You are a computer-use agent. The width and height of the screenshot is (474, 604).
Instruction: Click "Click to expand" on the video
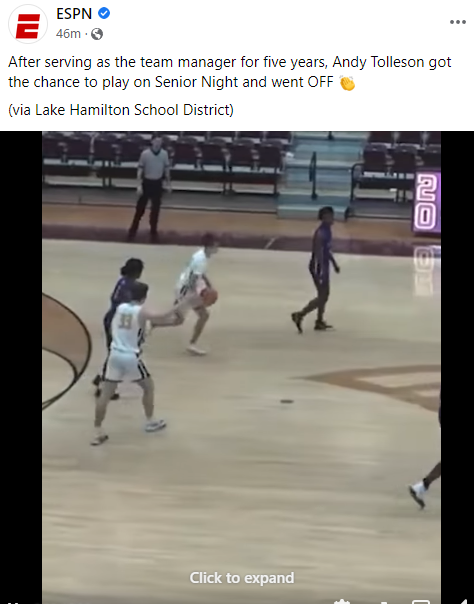pyautogui.click(x=242, y=578)
